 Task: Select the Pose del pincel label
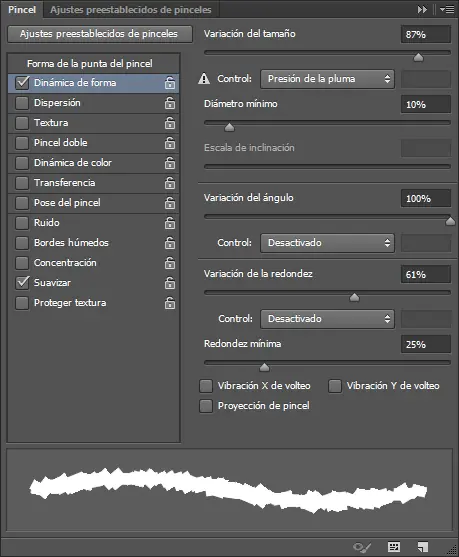point(67,203)
